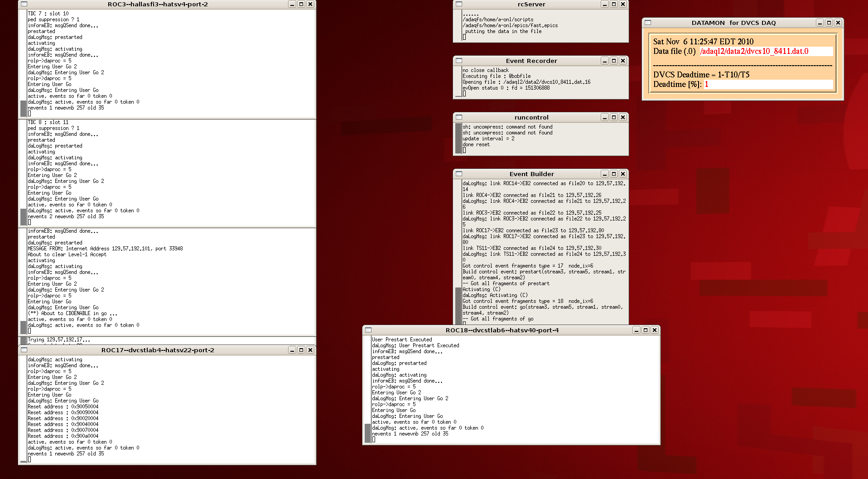Viewport: 868px width, 479px height.
Task: Click "-- Got all fragments of go" line
Action: click(498, 319)
